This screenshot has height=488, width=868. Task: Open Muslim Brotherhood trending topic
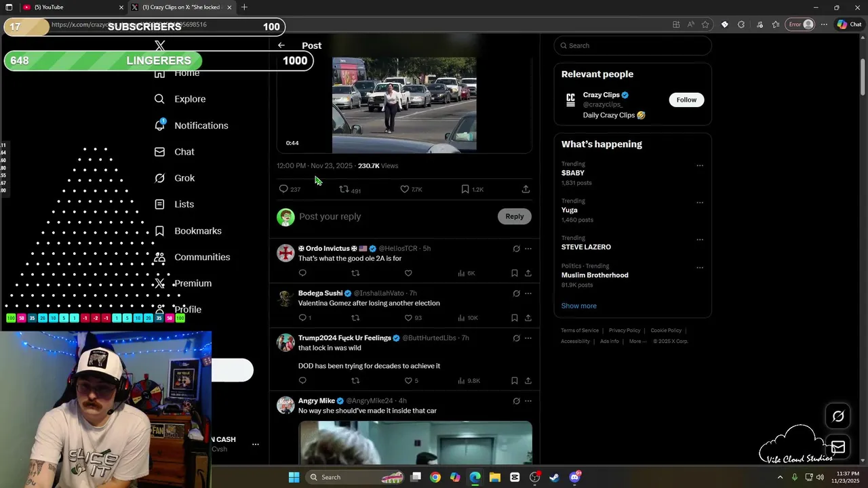pos(595,275)
